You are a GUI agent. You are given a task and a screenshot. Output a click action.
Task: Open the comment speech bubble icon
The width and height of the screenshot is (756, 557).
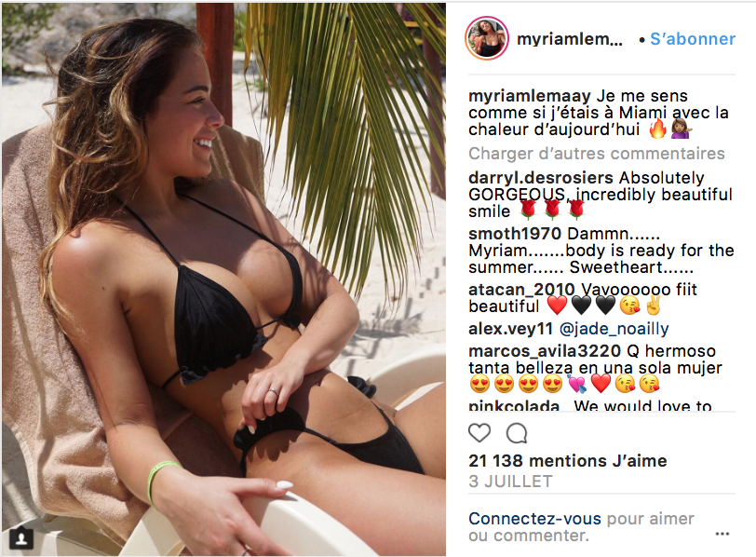[517, 433]
